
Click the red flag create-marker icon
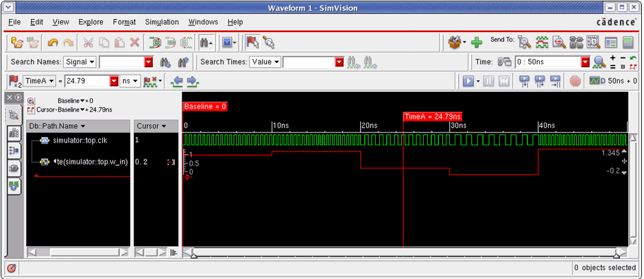(252, 43)
